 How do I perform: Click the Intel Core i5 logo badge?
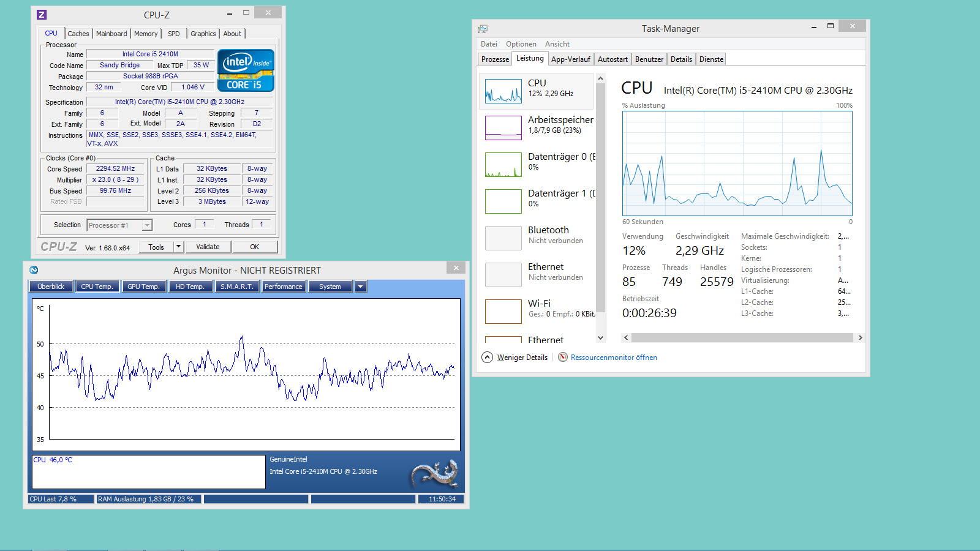(x=246, y=70)
